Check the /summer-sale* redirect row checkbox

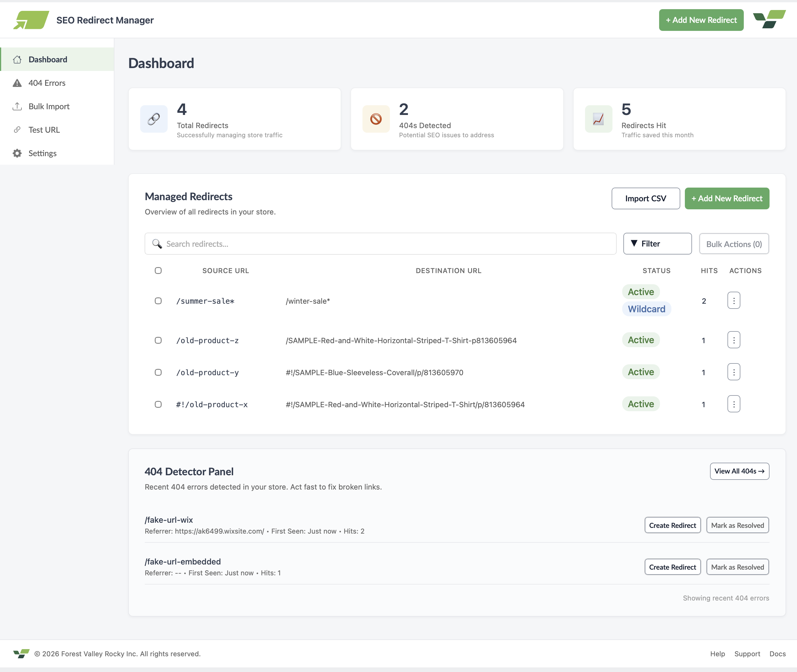point(158,301)
